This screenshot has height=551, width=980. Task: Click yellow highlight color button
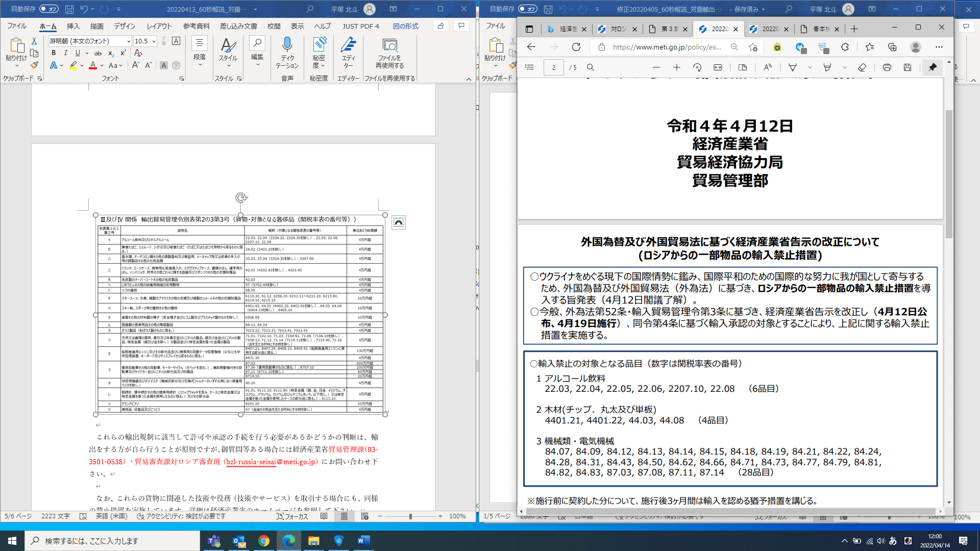tap(73, 65)
